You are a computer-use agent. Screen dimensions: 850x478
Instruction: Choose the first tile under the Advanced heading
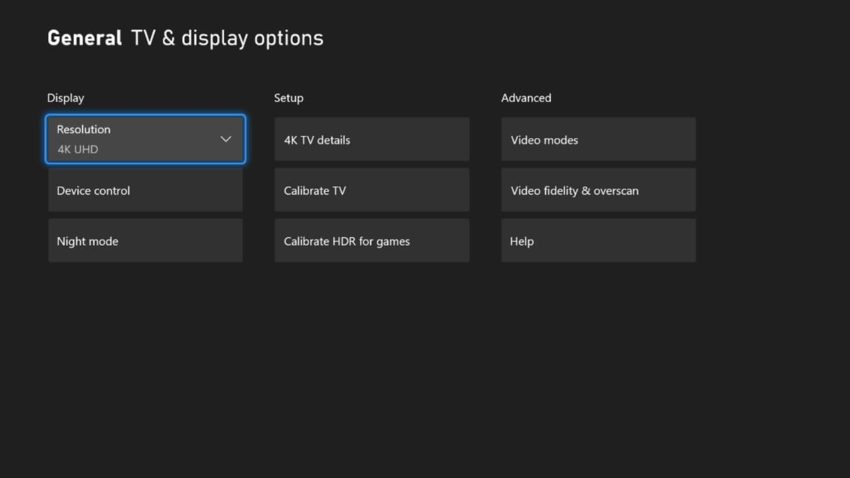(x=598, y=139)
